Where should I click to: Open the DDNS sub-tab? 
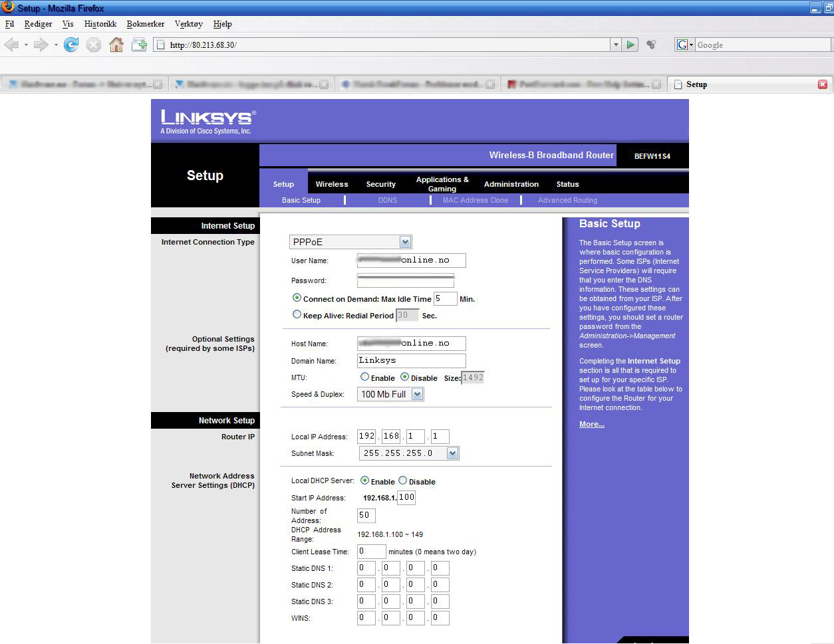tap(388, 200)
